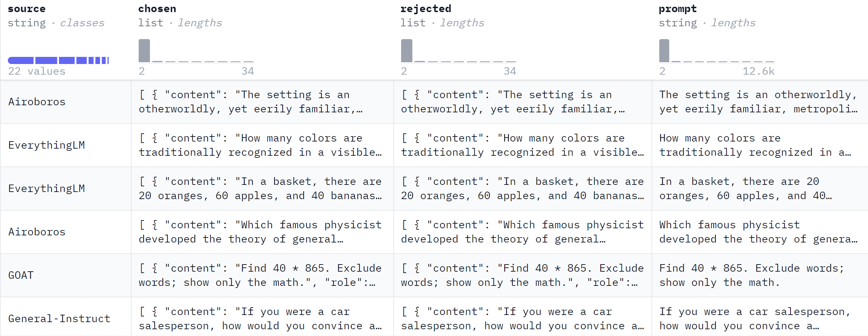Click the chosen column header

point(157,9)
